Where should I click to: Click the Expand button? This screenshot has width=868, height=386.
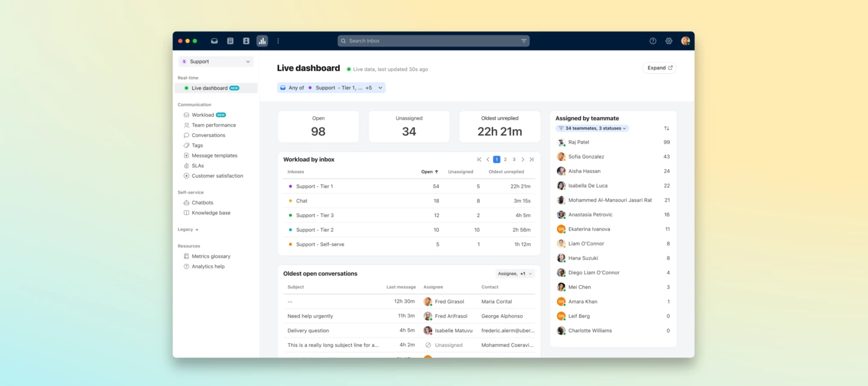[659, 68]
